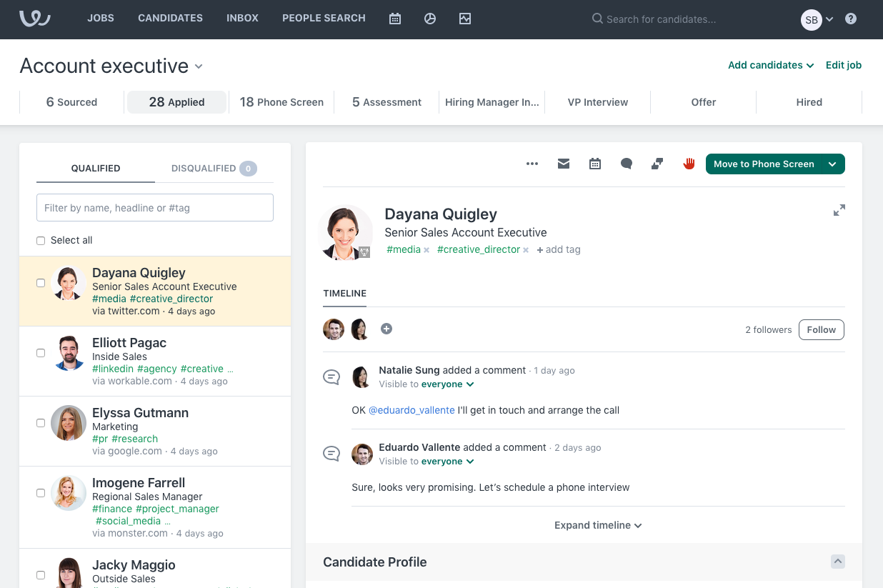Open the Edit job link

tap(844, 65)
